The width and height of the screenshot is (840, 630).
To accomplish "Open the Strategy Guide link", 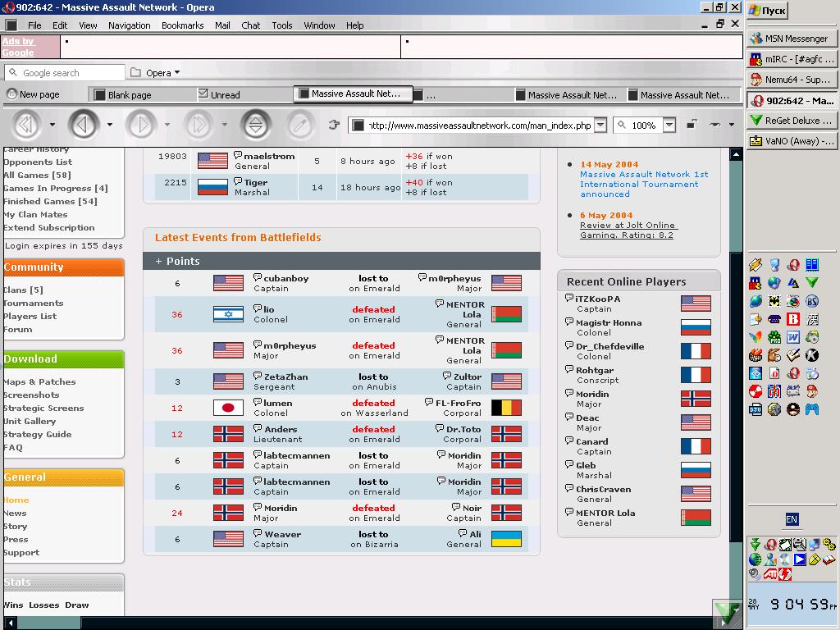I will pyautogui.click(x=38, y=435).
